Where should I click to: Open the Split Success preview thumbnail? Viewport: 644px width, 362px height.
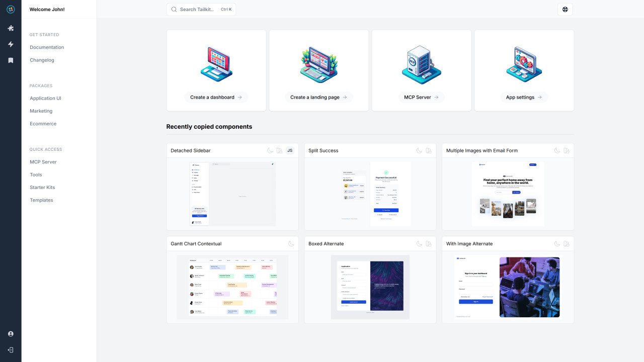(x=370, y=194)
